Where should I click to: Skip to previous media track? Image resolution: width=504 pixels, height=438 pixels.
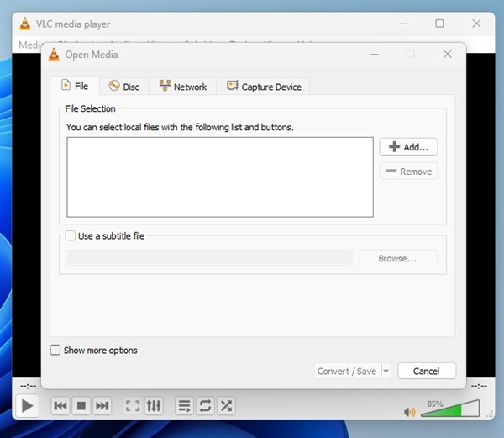pos(60,406)
